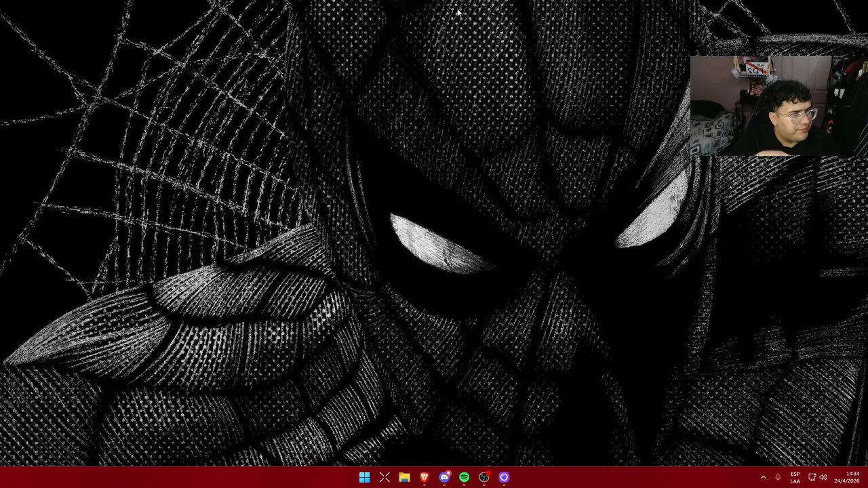This screenshot has height=488, width=868.
Task: Open the Windows Start menu
Action: coord(364,477)
